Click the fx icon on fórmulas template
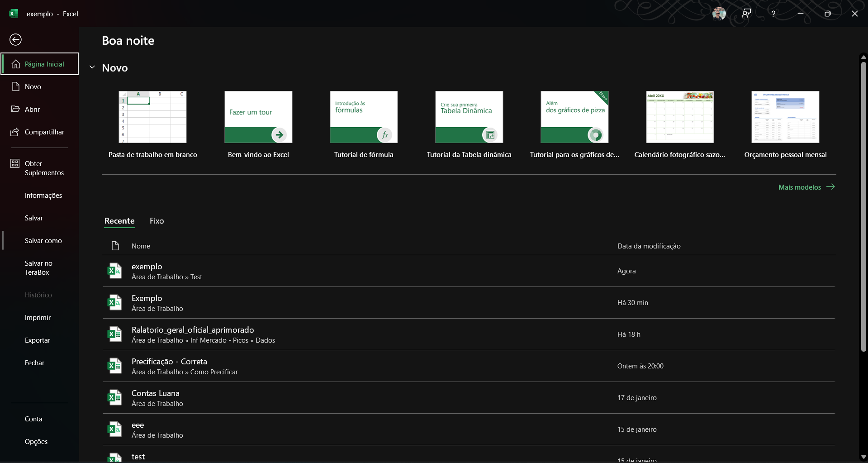 click(x=384, y=134)
